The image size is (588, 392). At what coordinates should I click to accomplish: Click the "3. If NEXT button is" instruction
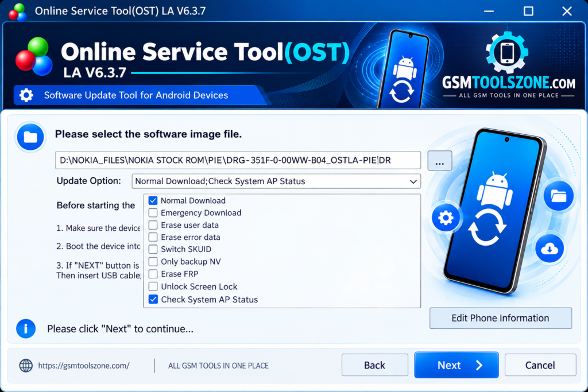coord(98,266)
